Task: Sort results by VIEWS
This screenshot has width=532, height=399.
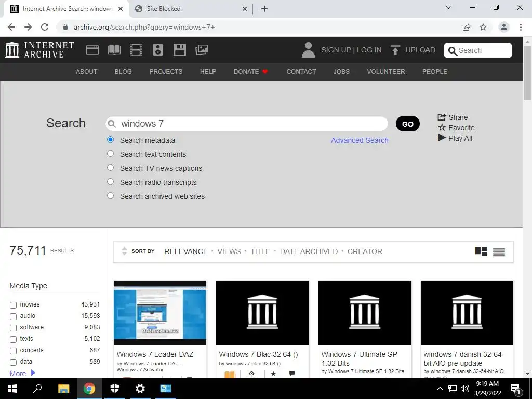Action: pos(229,251)
